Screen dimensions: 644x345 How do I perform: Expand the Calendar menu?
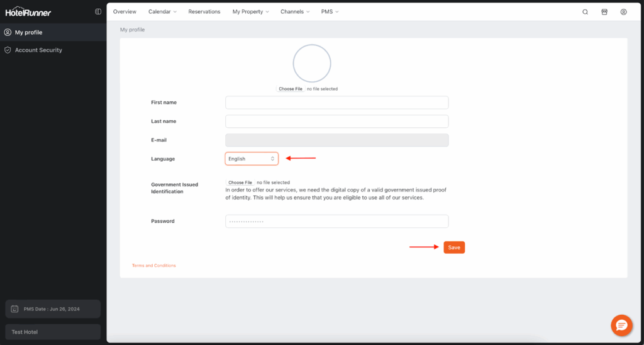tap(162, 12)
